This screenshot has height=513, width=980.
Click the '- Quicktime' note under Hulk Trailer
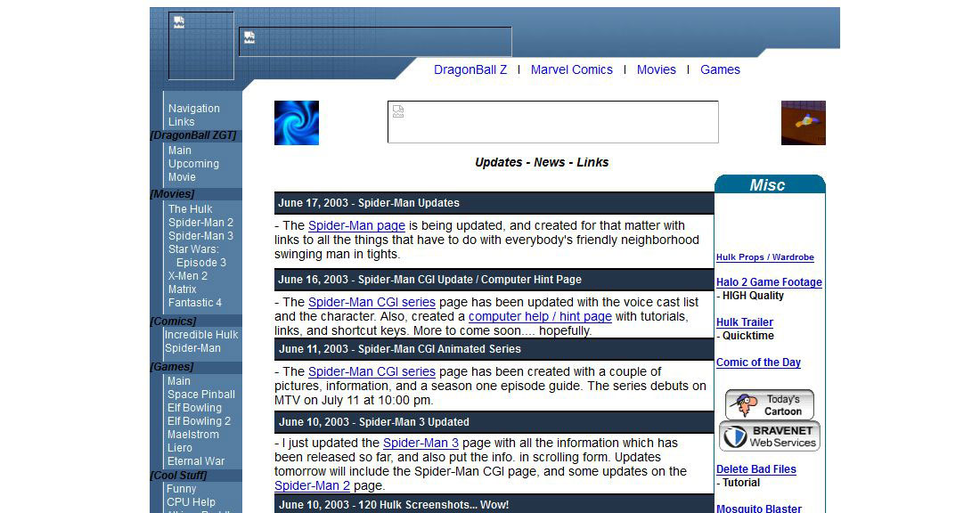click(745, 336)
